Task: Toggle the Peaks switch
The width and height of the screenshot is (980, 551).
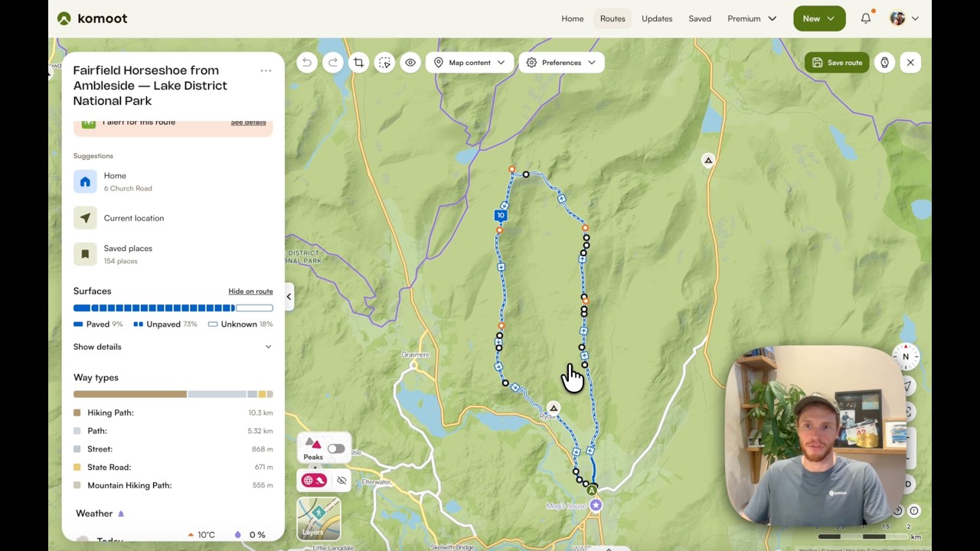Action: tap(335, 449)
